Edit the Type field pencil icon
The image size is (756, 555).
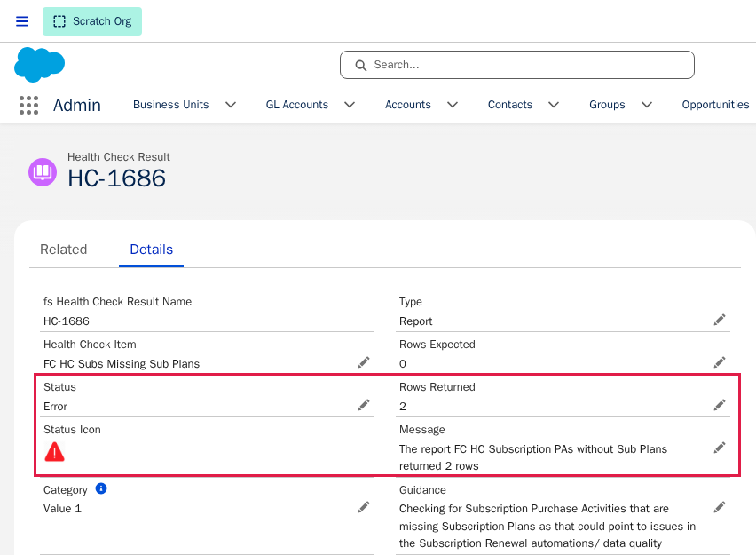(x=720, y=320)
